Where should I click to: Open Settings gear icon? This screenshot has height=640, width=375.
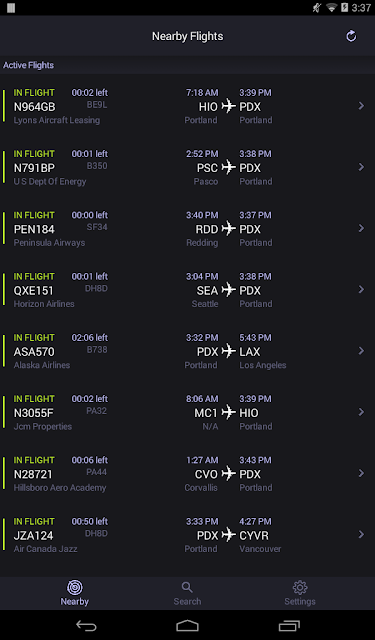point(300,587)
